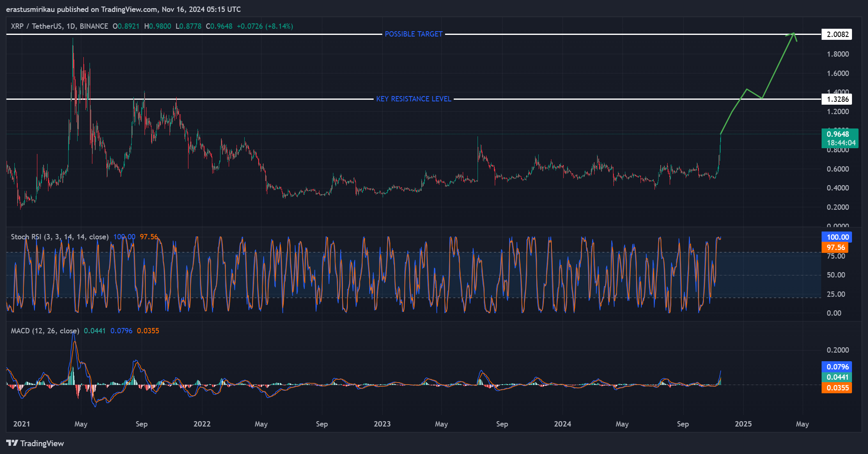
Task: Click the TradingView logo at bottom left
Action: click(x=35, y=443)
